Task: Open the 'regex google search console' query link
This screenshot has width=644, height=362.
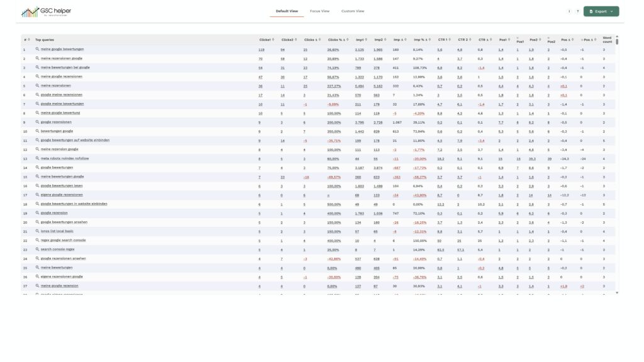Action: (x=63, y=240)
